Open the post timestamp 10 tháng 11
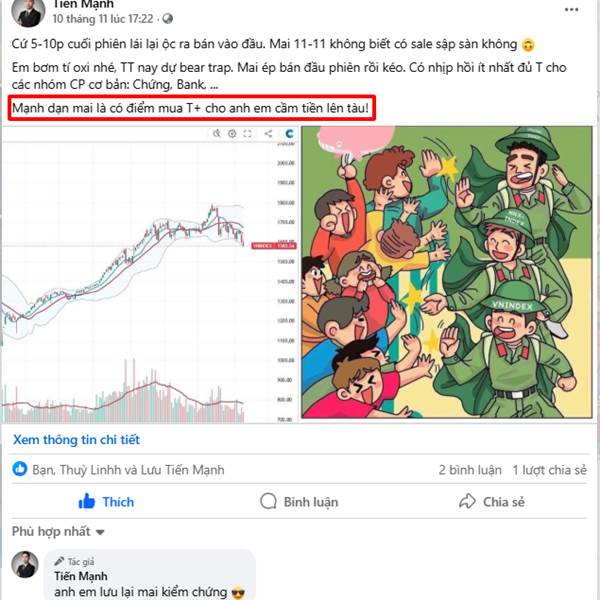 point(103,18)
